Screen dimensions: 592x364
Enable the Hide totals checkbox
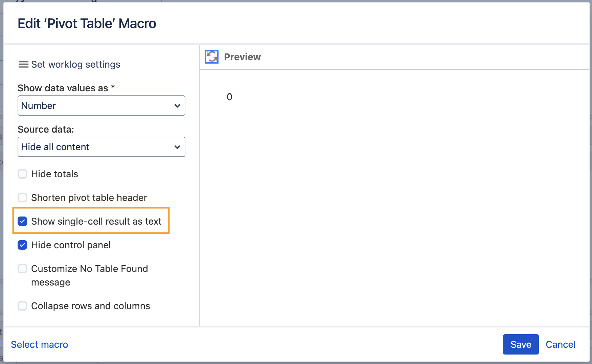(x=22, y=174)
